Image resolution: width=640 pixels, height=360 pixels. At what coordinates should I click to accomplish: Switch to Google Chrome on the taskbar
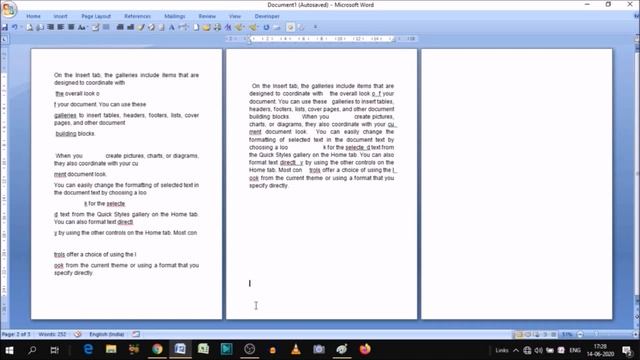pyautogui.click(x=157, y=349)
